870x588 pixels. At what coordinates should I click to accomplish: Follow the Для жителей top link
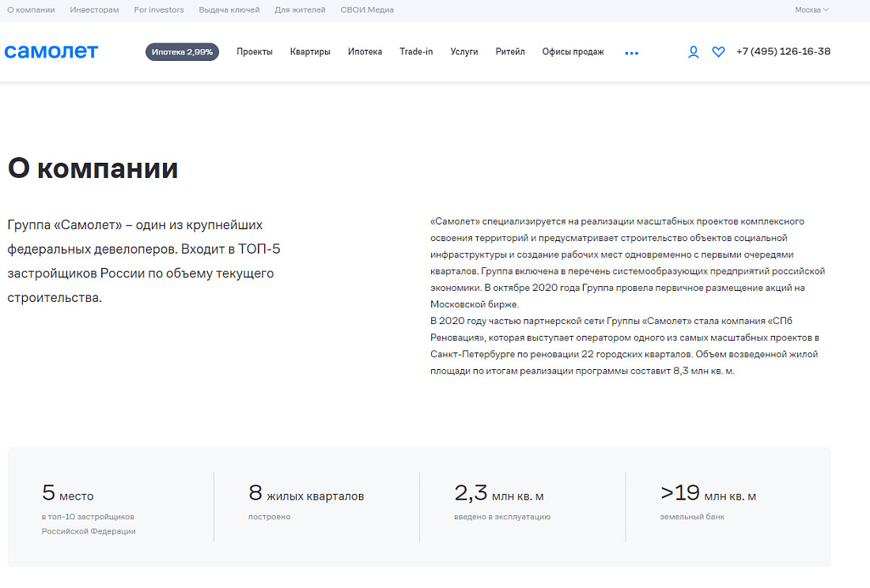[301, 10]
